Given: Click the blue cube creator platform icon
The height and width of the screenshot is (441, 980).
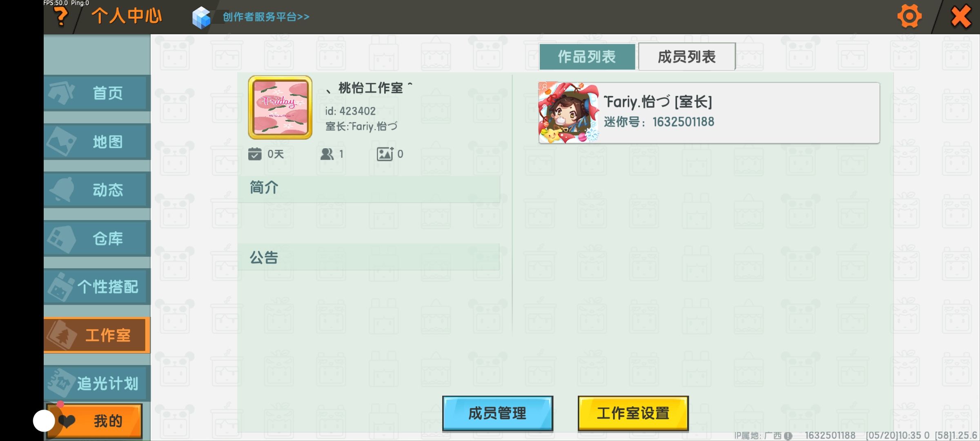Looking at the screenshot, I should coord(201,18).
